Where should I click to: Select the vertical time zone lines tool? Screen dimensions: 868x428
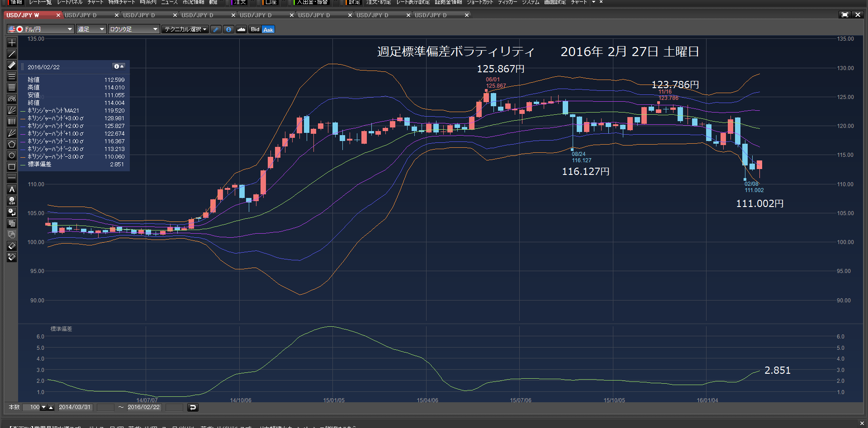tap(12, 122)
